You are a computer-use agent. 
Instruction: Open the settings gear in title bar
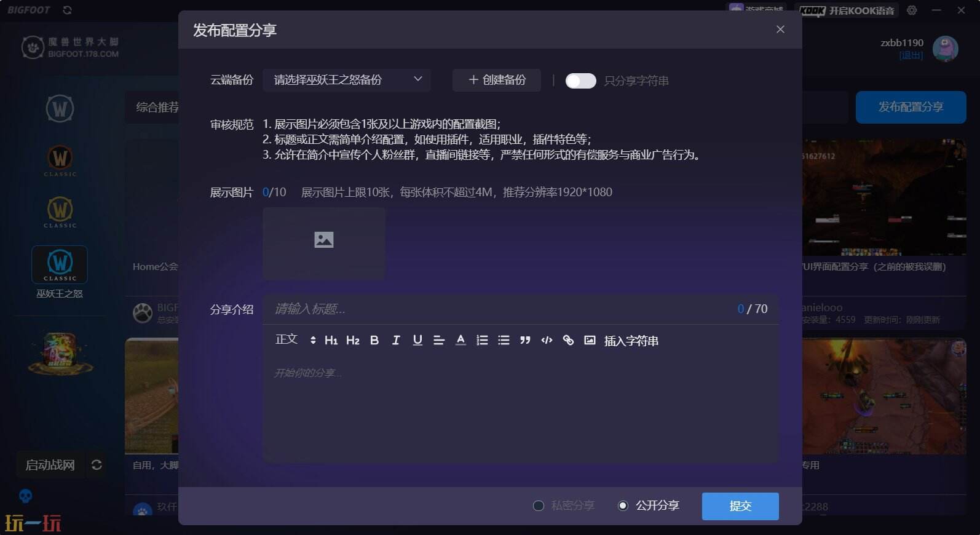(x=912, y=10)
